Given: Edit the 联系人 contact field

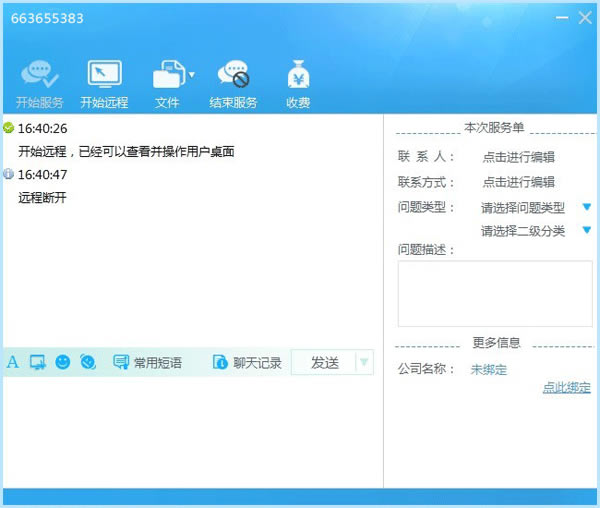Looking at the screenshot, I should pos(518,156).
